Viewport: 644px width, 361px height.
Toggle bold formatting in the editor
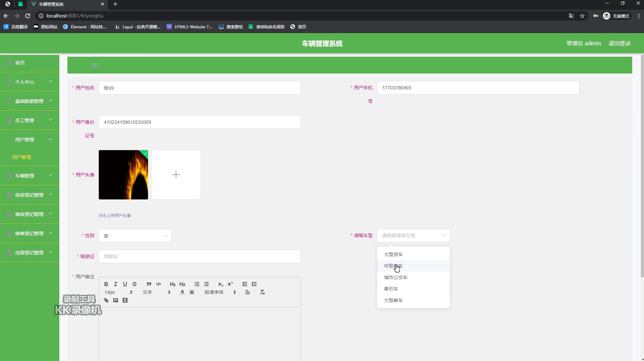point(106,284)
